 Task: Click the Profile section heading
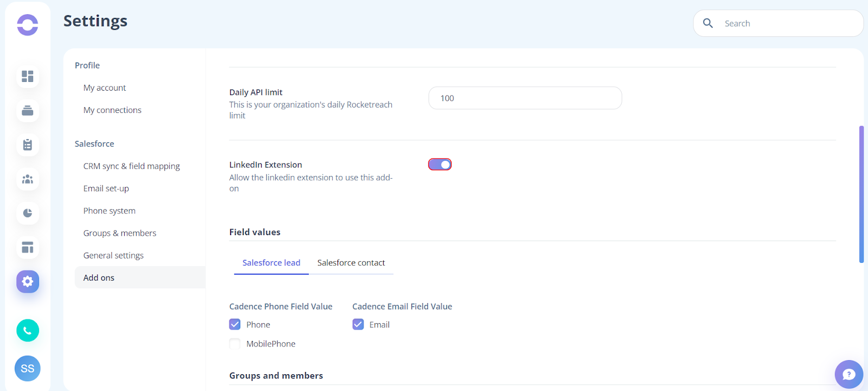pos(87,65)
